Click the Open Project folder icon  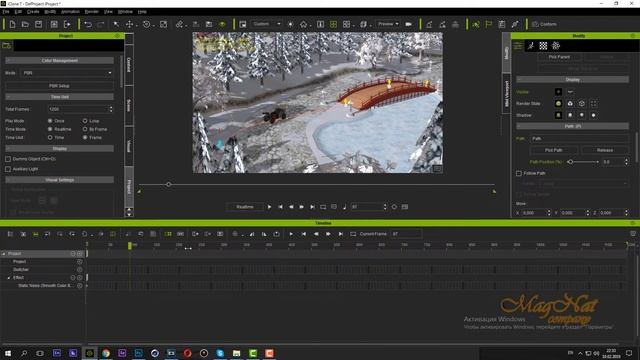point(25,24)
